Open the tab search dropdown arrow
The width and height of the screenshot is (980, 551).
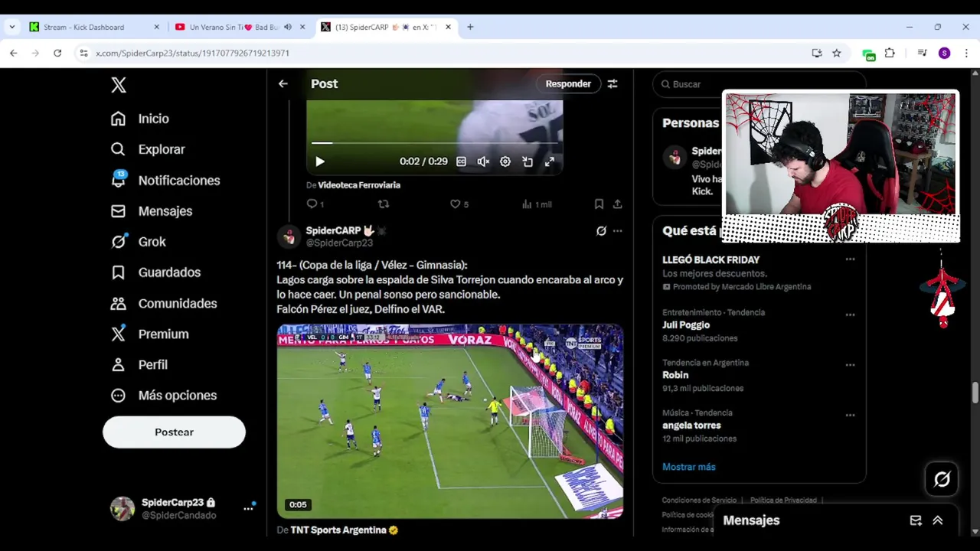pos(12,27)
